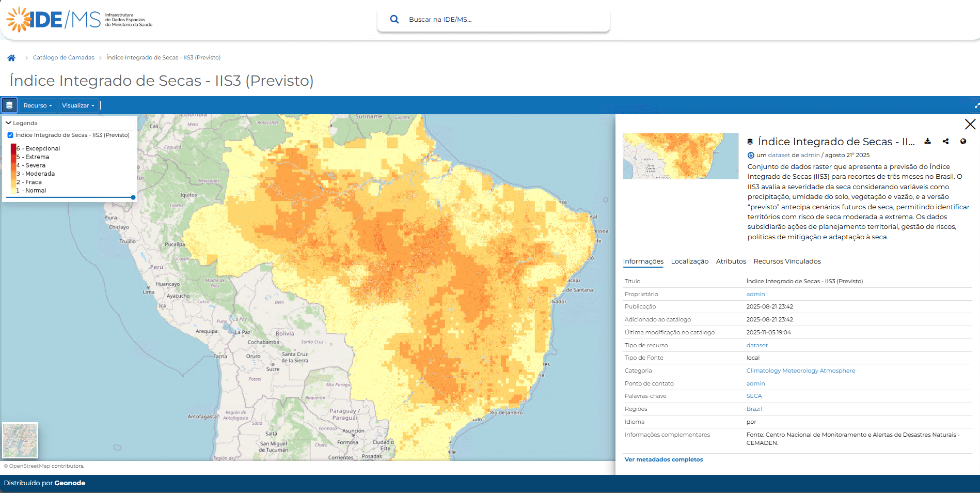This screenshot has height=493, width=980.
Task: Open the Recursos Vinculados tab
Action: pos(787,261)
